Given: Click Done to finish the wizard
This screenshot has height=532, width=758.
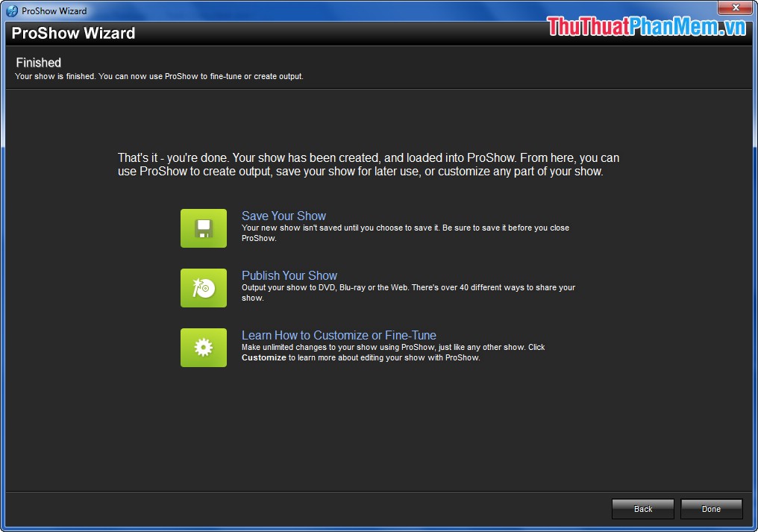Looking at the screenshot, I should coord(710,509).
